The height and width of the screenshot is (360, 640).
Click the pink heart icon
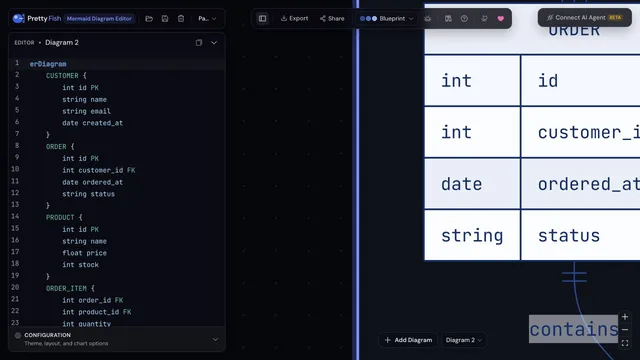[500, 18]
